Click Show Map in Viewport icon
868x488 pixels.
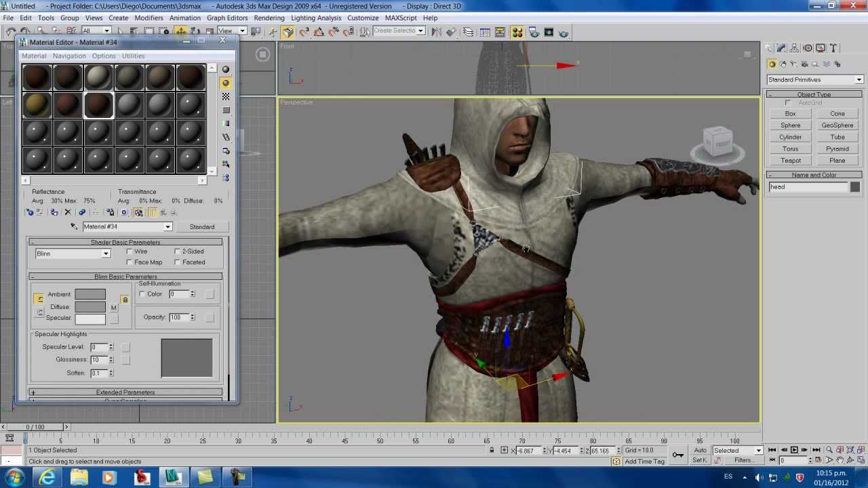(x=138, y=212)
